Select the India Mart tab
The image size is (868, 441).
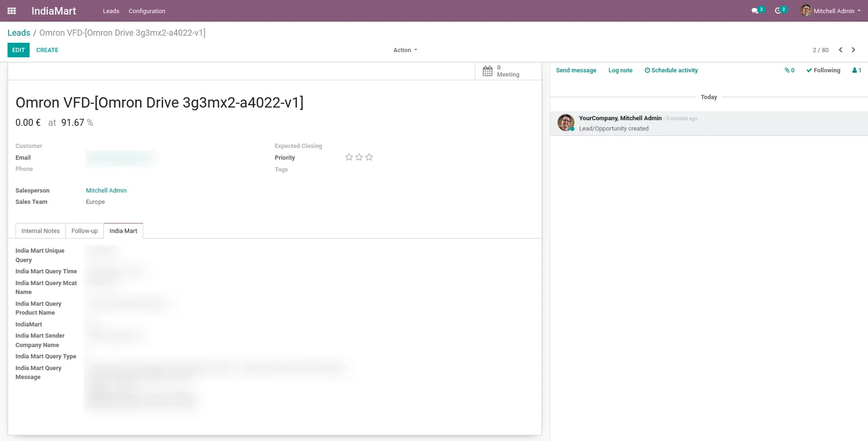[123, 231]
